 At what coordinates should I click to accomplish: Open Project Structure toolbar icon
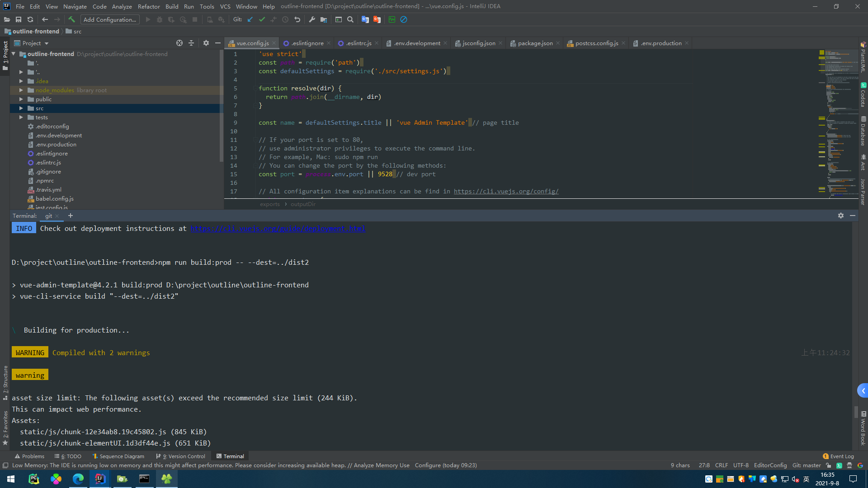(324, 19)
